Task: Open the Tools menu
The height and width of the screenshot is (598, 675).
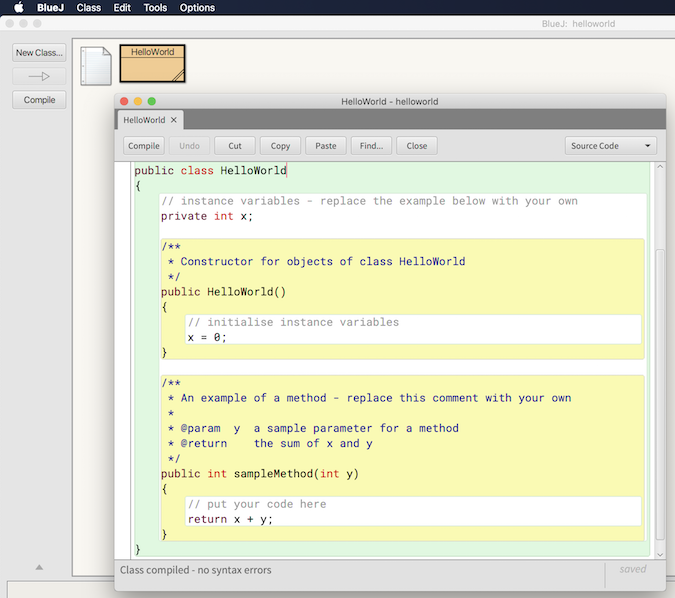Action: (x=155, y=8)
